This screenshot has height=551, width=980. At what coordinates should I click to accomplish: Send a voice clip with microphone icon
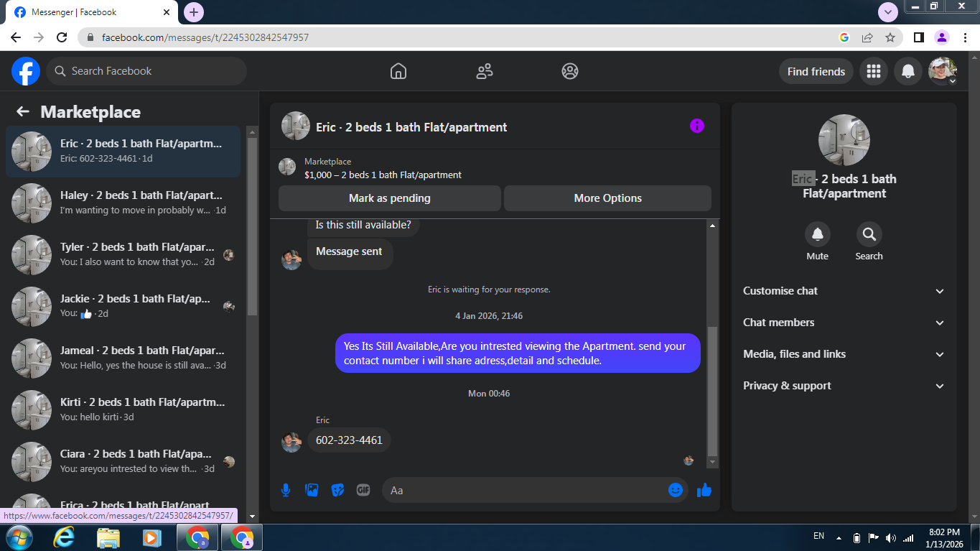click(x=286, y=490)
